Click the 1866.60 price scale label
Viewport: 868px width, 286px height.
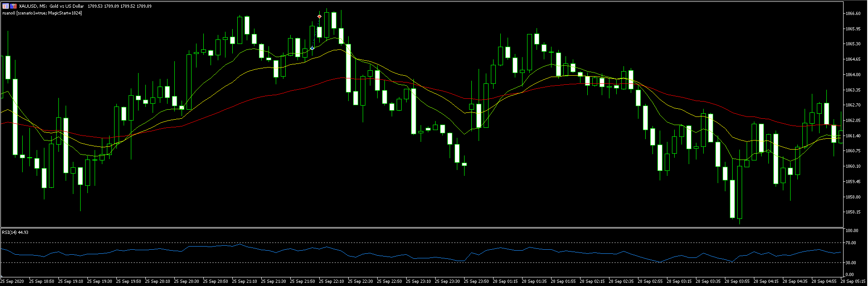[853, 14]
